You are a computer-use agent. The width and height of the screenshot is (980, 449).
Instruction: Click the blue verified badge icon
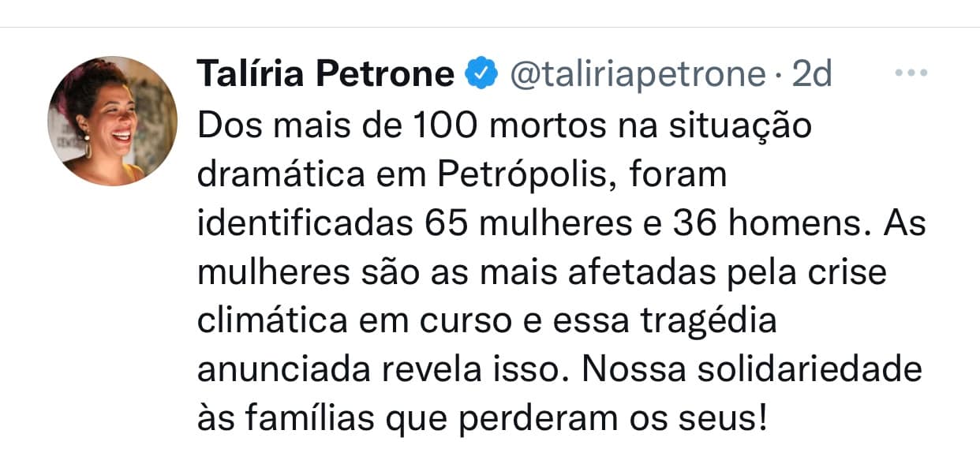coord(481,74)
